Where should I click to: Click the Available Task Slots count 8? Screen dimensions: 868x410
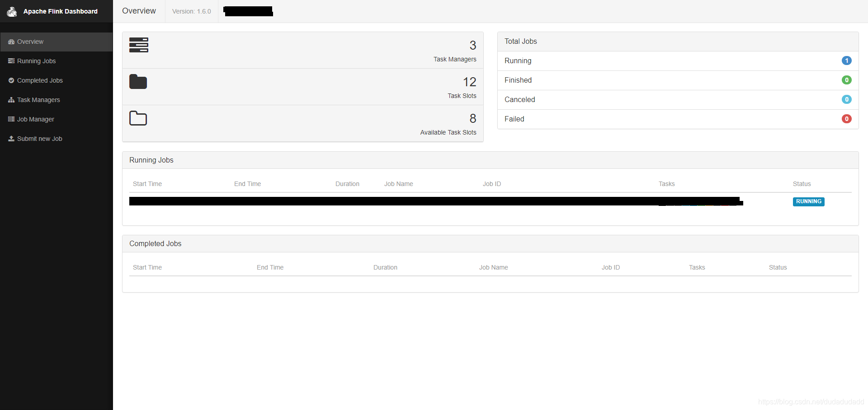[473, 118]
